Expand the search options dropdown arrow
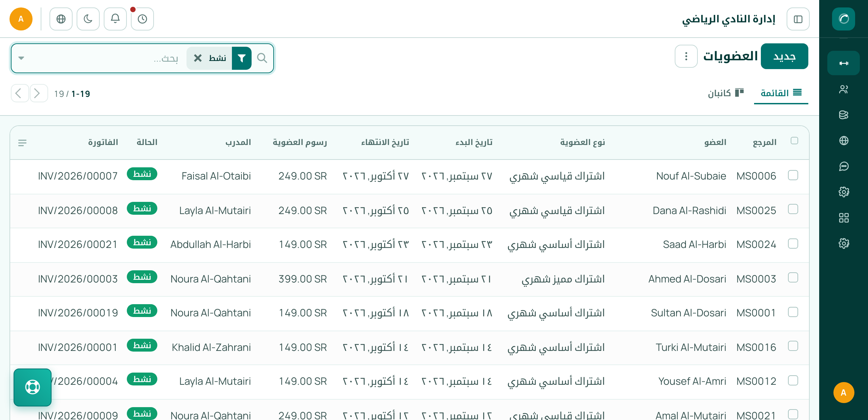868x420 pixels. [21, 58]
